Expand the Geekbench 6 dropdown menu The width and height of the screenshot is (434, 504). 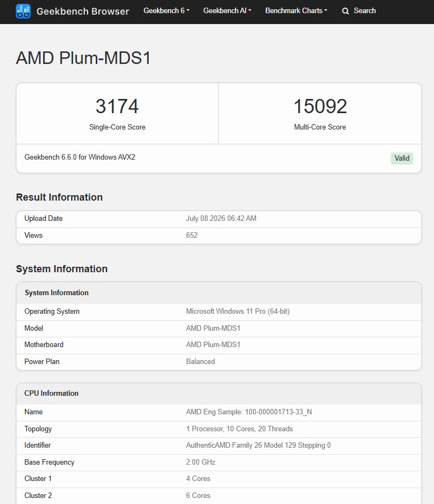pos(167,10)
